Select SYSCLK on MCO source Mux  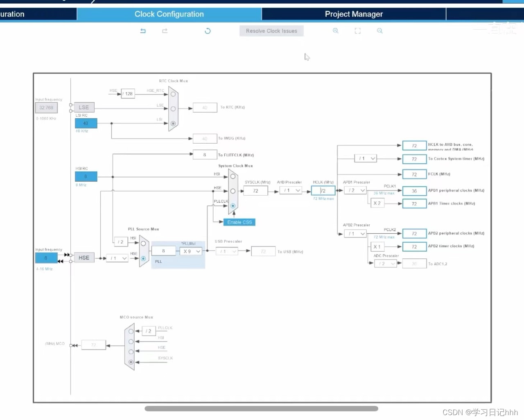[131, 362]
